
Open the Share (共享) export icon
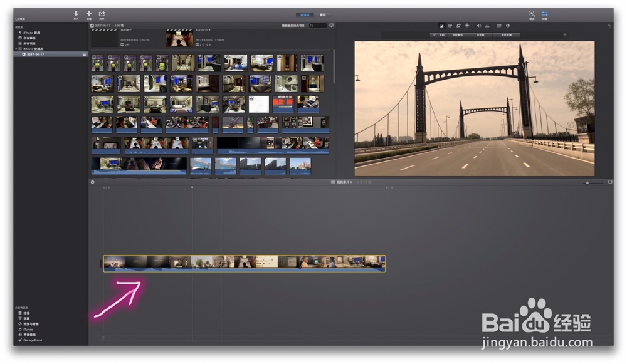click(x=102, y=14)
